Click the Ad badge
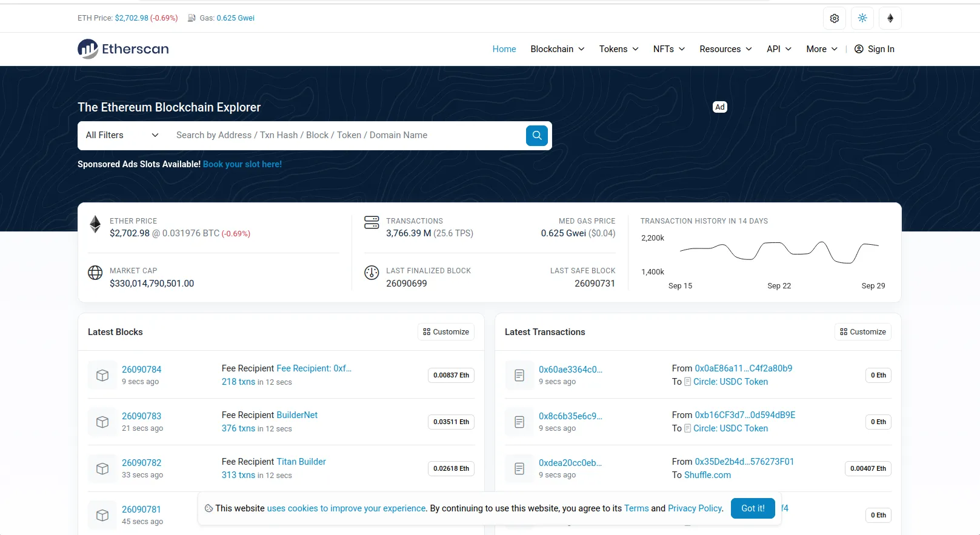 [x=720, y=107]
